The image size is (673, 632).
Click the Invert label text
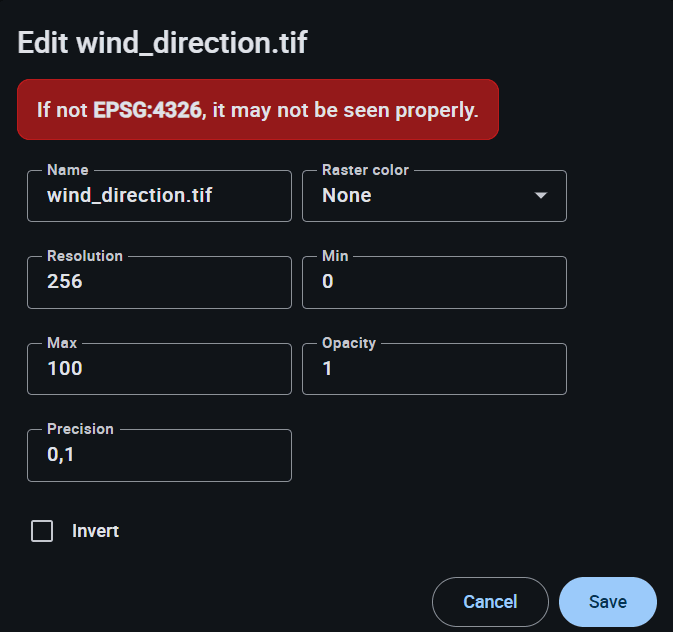pos(95,531)
